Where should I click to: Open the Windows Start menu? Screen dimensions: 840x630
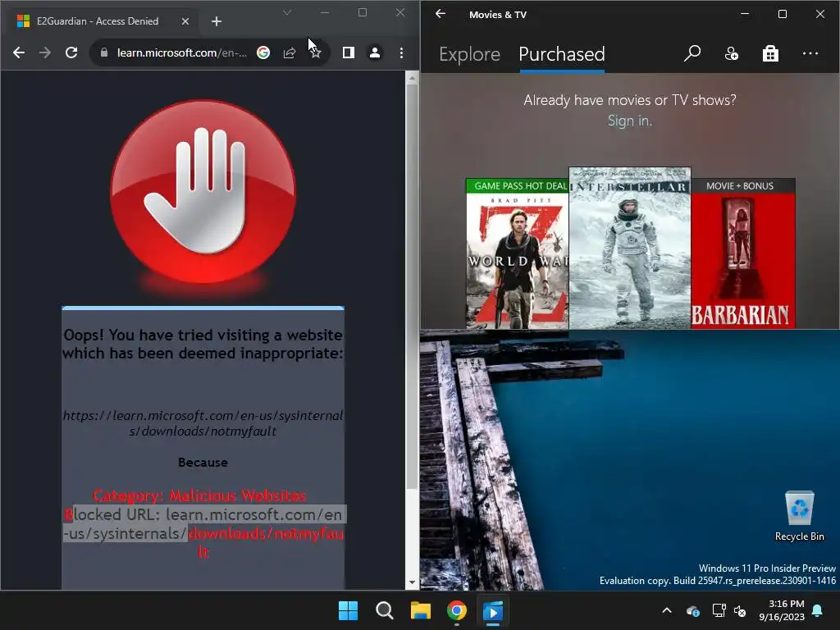click(348, 610)
